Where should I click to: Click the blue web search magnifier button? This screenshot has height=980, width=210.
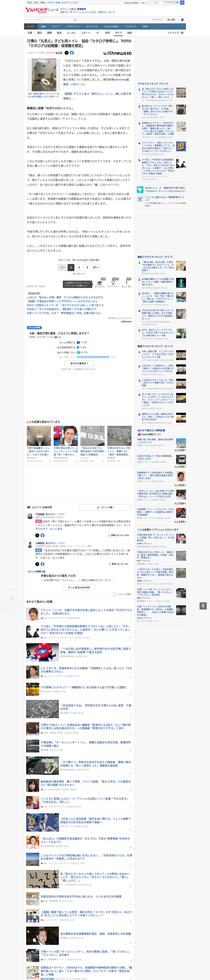pyautogui.click(x=182, y=3)
